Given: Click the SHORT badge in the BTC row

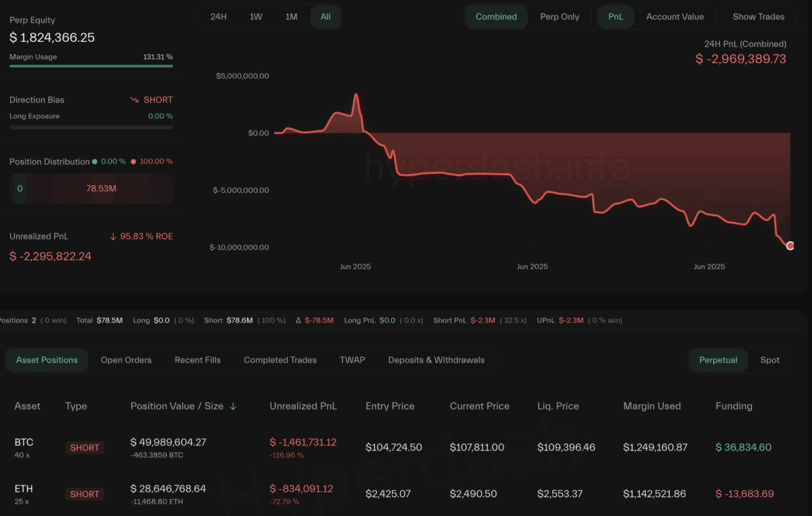Looking at the screenshot, I should tap(85, 448).
